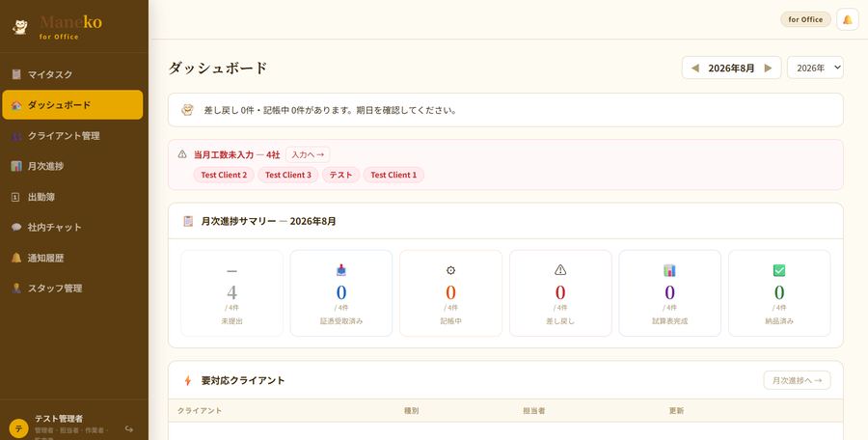The height and width of the screenshot is (440, 868).
Task: Click the マイタスク clipboard icon
Action: (16, 74)
